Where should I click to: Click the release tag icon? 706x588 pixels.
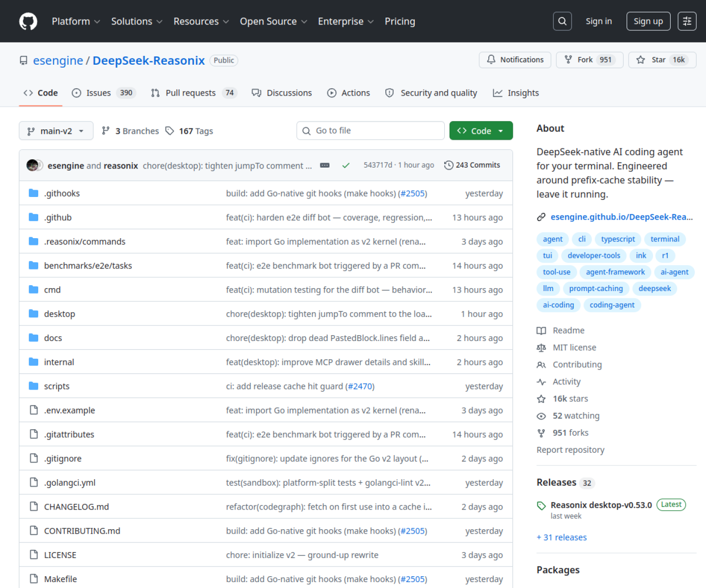click(541, 505)
